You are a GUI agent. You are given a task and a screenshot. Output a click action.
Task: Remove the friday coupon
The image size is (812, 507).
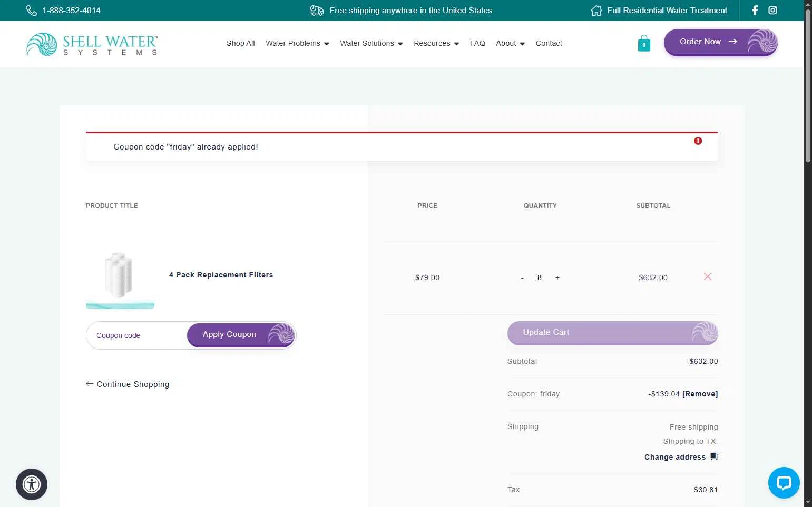pos(700,394)
